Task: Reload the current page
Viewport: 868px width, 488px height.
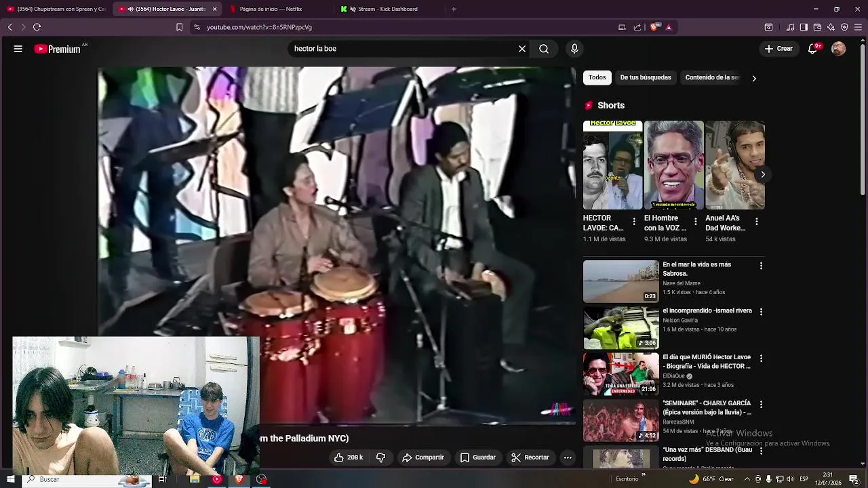Action: pos(37,27)
